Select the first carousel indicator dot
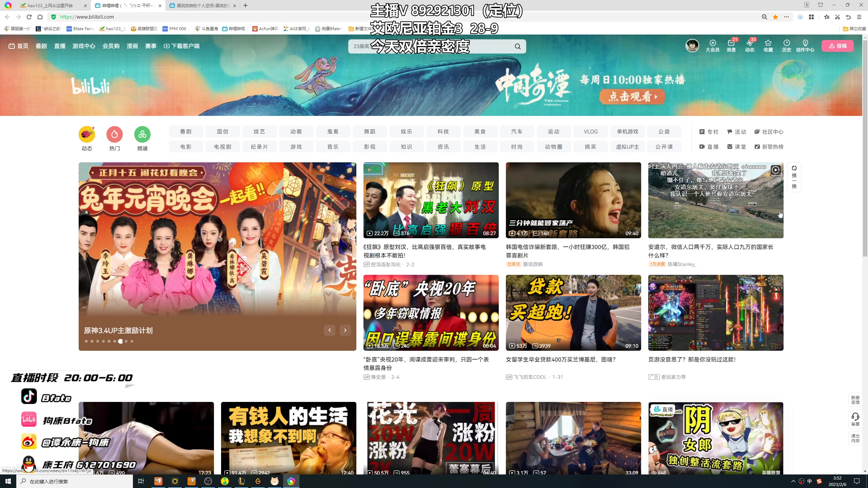The width and height of the screenshot is (868, 488). pyautogui.click(x=86, y=341)
